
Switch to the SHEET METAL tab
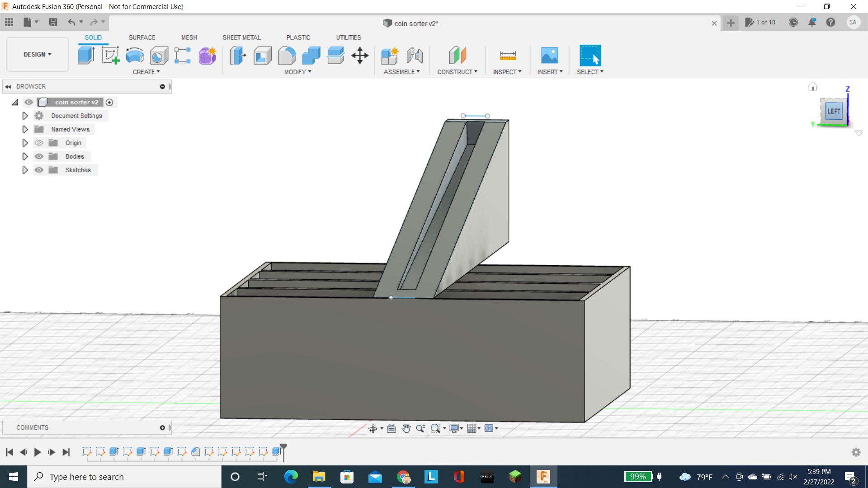tap(241, 38)
